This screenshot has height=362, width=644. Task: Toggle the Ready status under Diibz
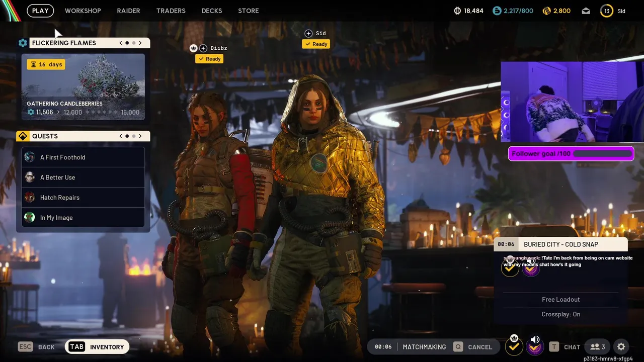point(209,59)
